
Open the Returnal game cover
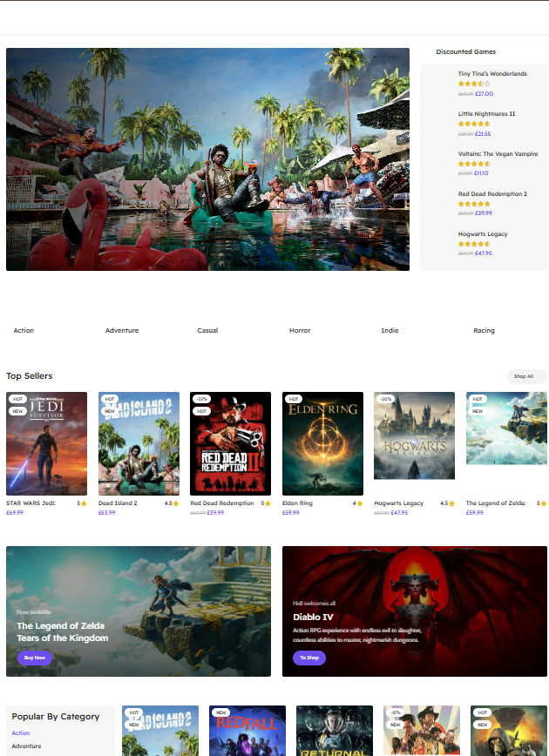click(x=335, y=731)
